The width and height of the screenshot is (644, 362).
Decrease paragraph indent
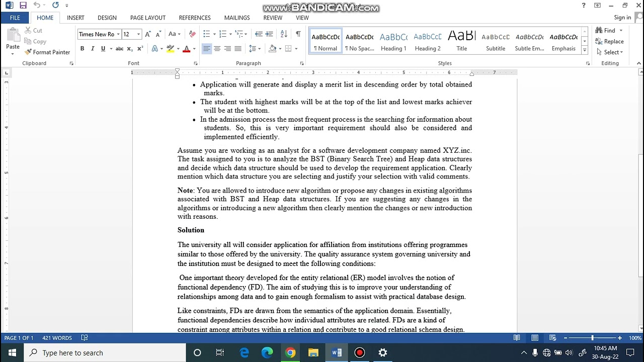coord(259,34)
